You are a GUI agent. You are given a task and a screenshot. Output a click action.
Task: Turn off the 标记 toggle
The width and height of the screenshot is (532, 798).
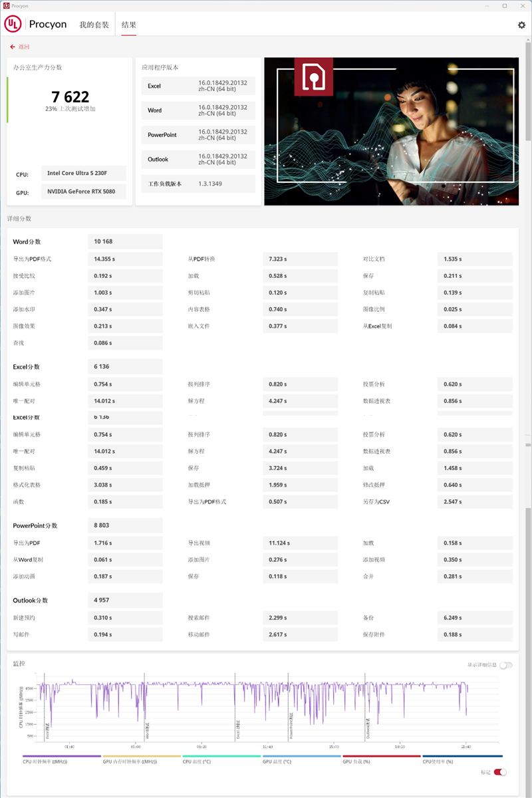coord(499,772)
